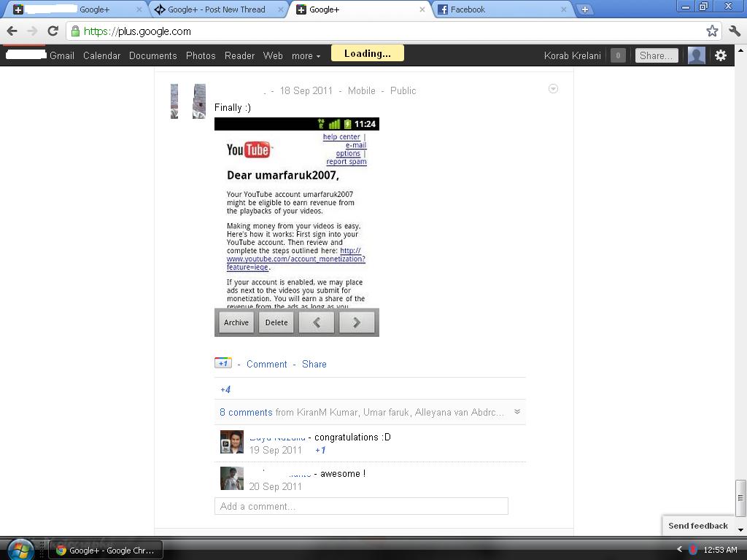747x560 pixels.
Task: Open Reader from the Google bar
Action: click(x=239, y=55)
